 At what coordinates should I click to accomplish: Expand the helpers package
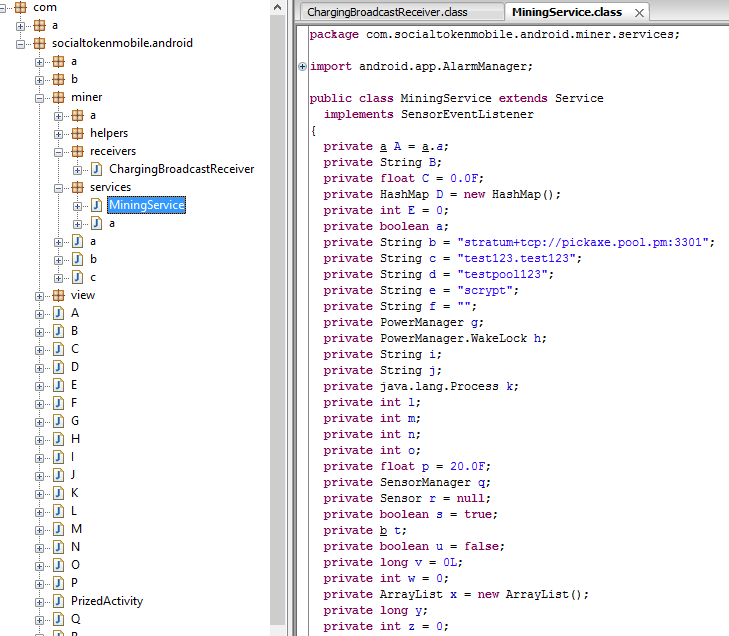pos(59,134)
